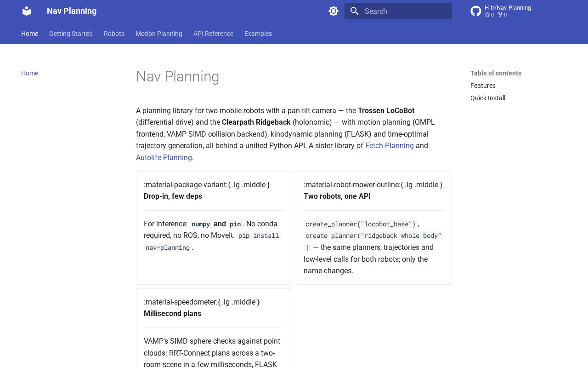
Task: Open the Getting Started tab
Action: coord(71,34)
